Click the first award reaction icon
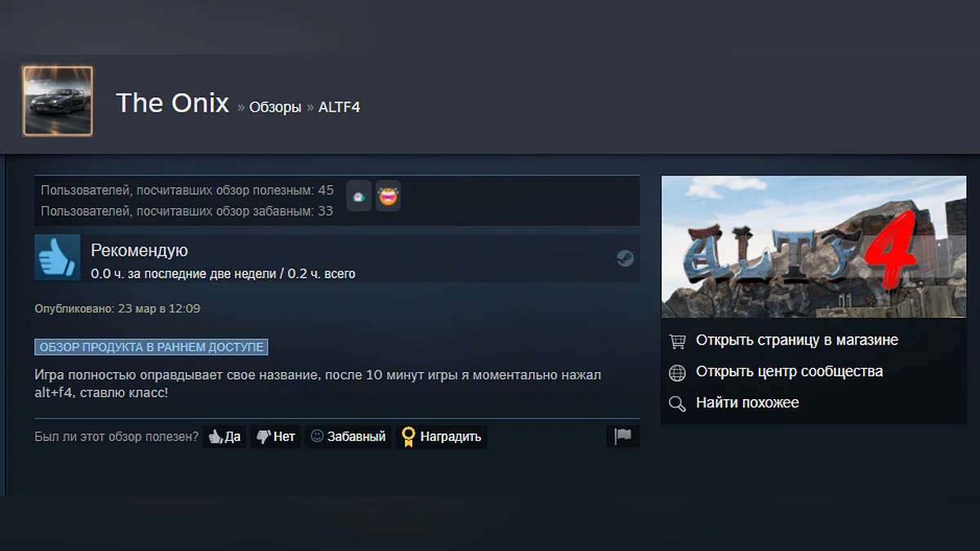This screenshot has height=551, width=980. [359, 197]
